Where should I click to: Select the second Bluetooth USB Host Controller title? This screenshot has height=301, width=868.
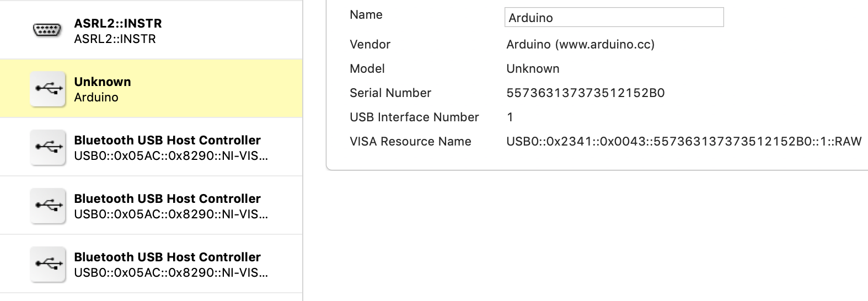pyautogui.click(x=167, y=198)
